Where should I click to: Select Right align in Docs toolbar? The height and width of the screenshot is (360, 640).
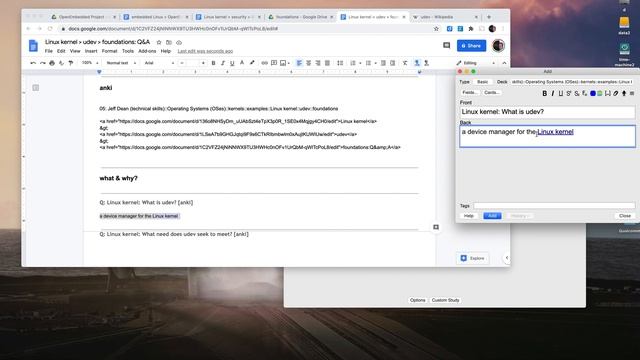[x=318, y=63]
